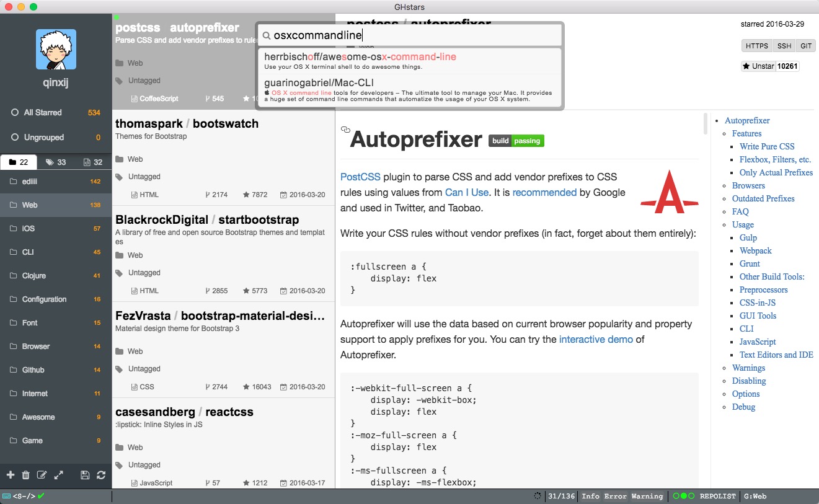
Task: Switch to the tags tab showing 33
Action: coord(56,162)
